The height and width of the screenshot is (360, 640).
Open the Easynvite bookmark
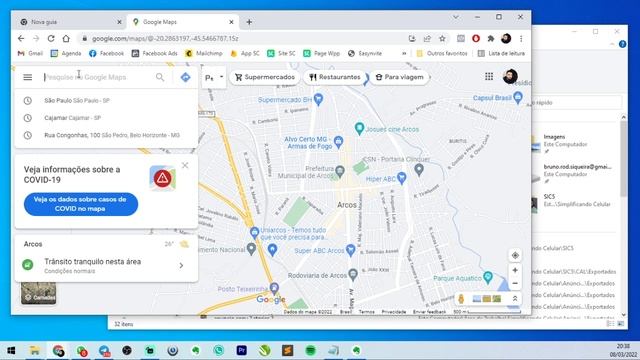click(x=365, y=53)
